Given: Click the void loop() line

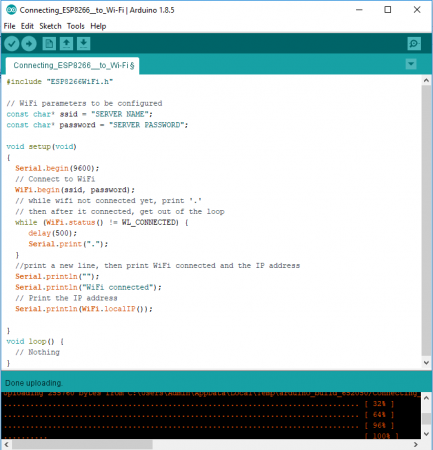Looking at the screenshot, I should coord(35,342).
